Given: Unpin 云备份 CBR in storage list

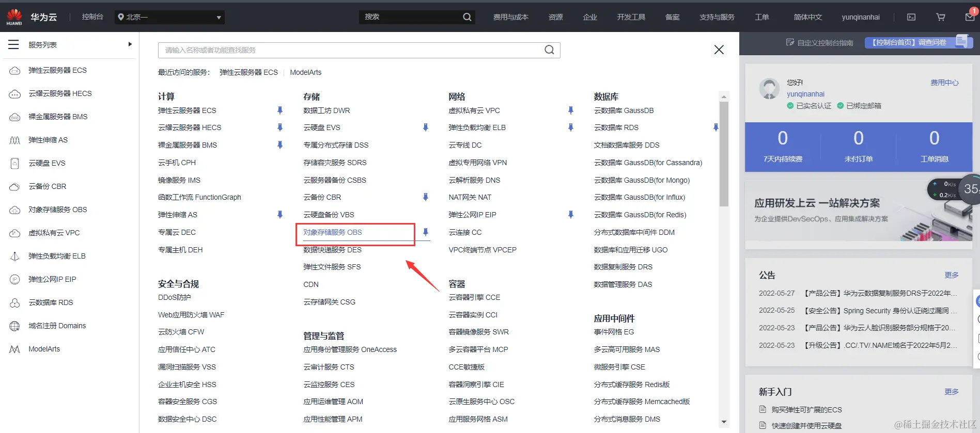Looking at the screenshot, I should (x=426, y=197).
